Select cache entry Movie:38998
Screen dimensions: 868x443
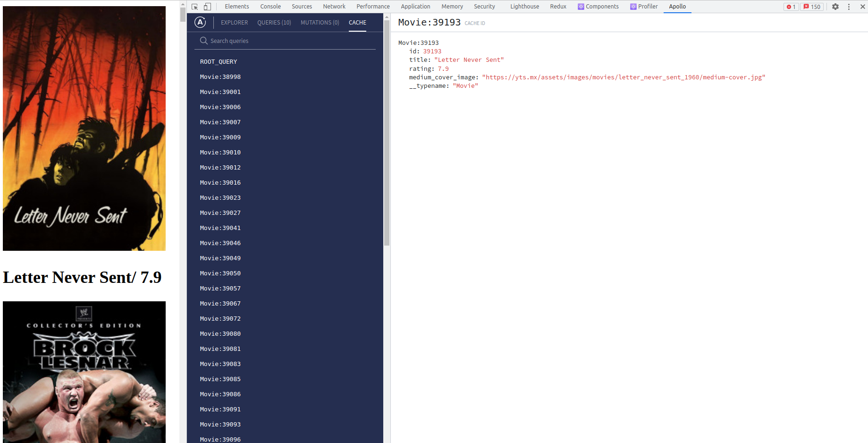220,77
